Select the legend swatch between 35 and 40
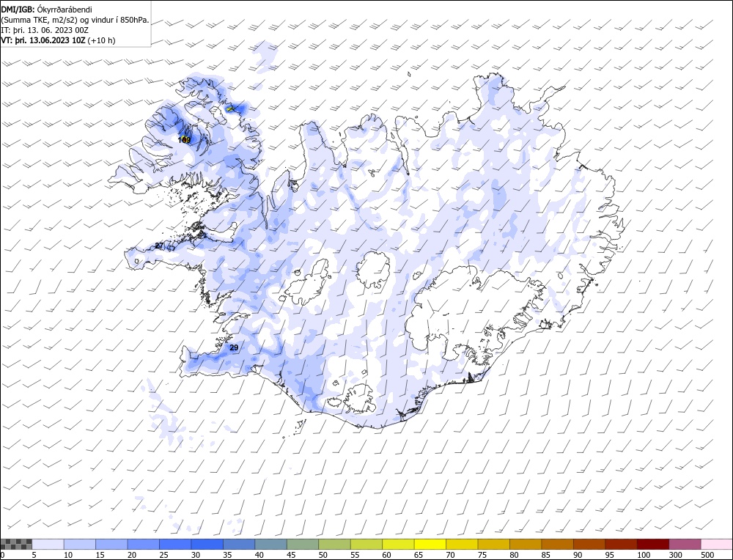 tap(240, 544)
